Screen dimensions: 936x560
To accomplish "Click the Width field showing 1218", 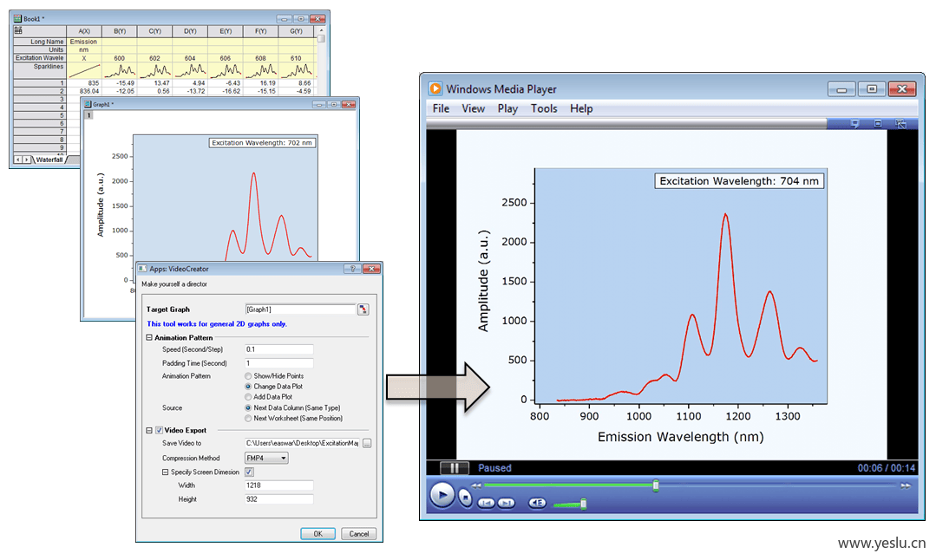I will pos(278,485).
